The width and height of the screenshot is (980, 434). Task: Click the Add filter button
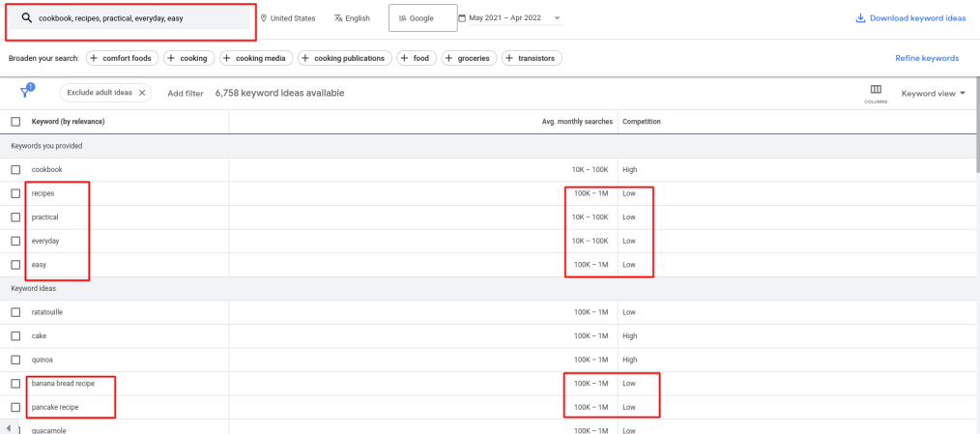point(186,93)
